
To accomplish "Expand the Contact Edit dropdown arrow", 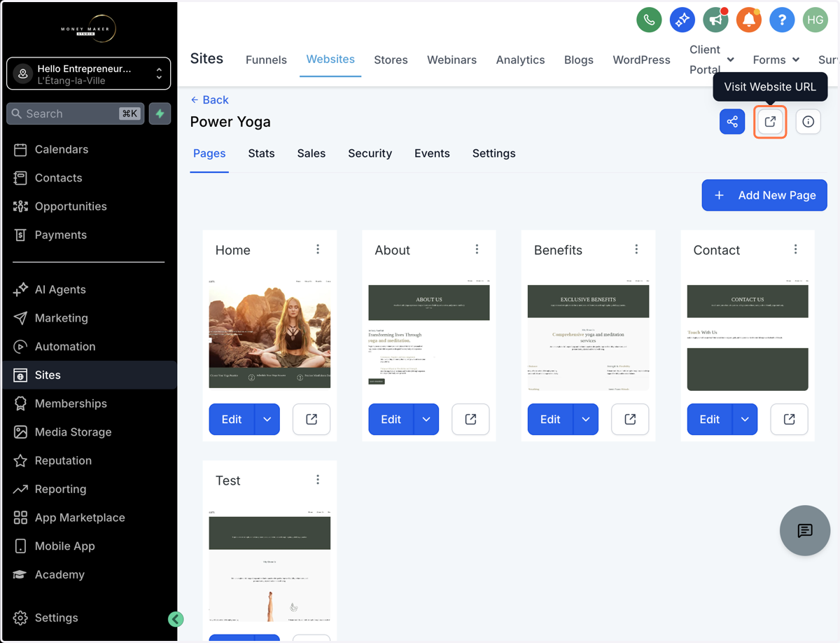I will tap(745, 420).
